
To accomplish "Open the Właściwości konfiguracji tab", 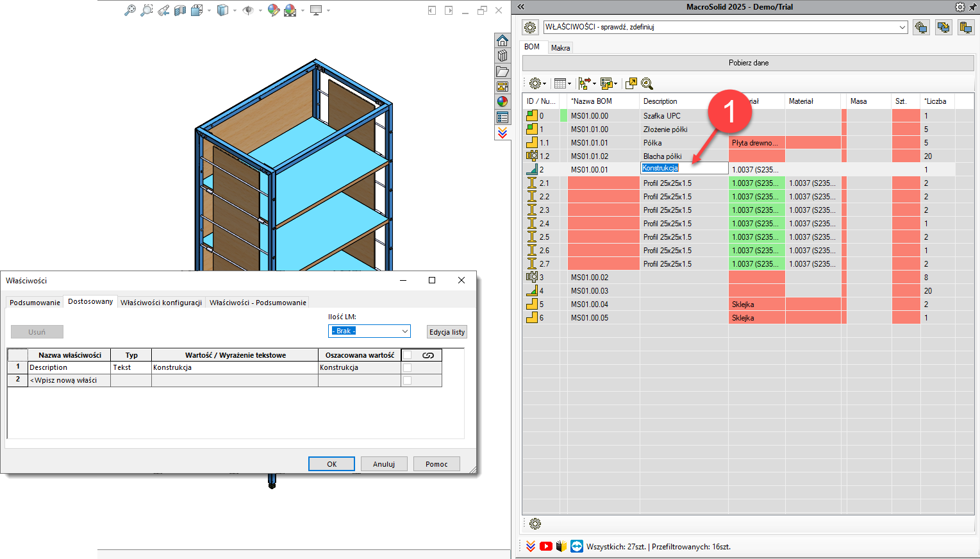I will tap(162, 303).
